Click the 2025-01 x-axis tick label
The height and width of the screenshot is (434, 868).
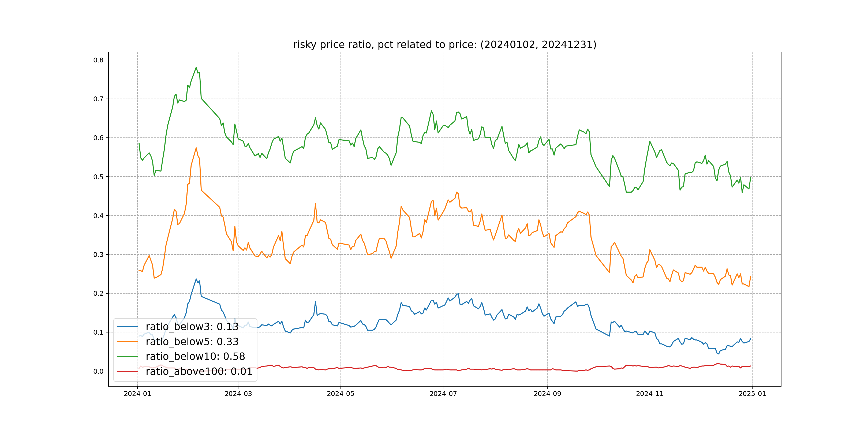coord(752,394)
